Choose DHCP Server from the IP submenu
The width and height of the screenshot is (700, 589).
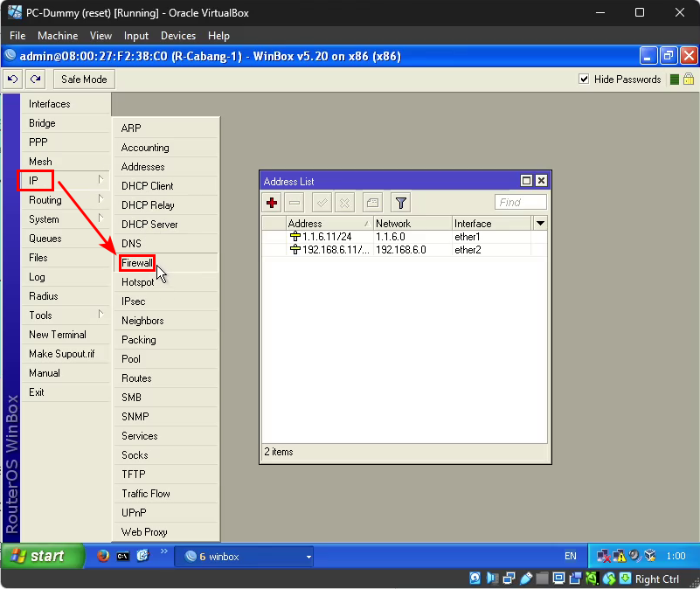tap(166, 225)
